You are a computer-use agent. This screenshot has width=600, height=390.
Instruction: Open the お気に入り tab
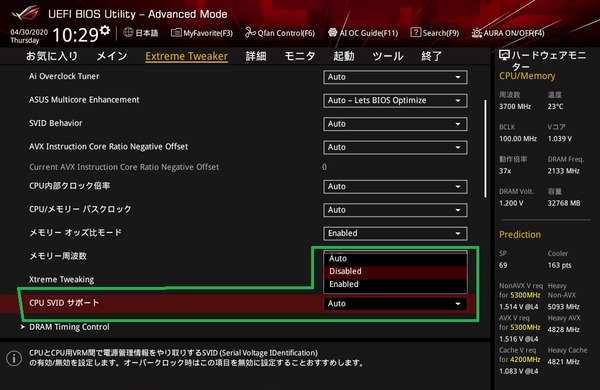click(x=52, y=56)
